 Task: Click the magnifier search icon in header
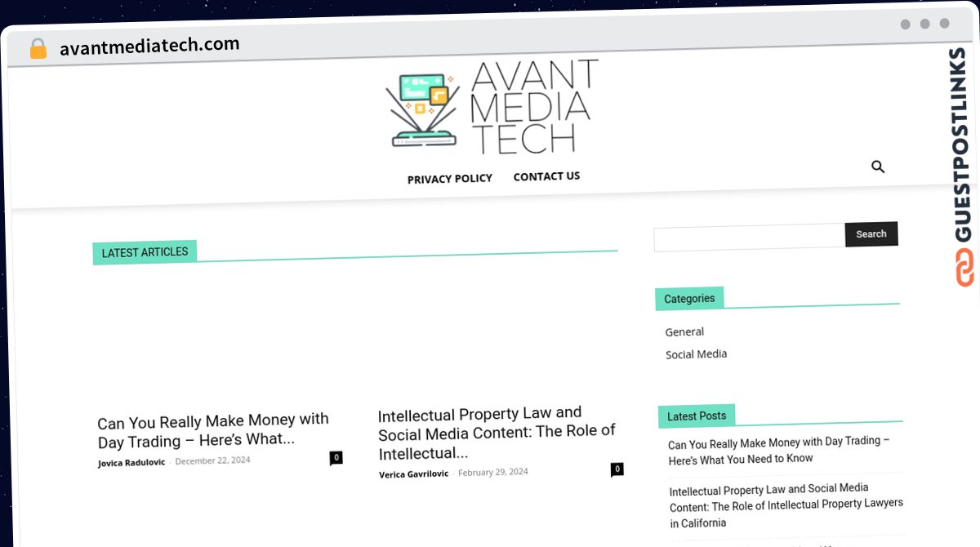tap(878, 167)
